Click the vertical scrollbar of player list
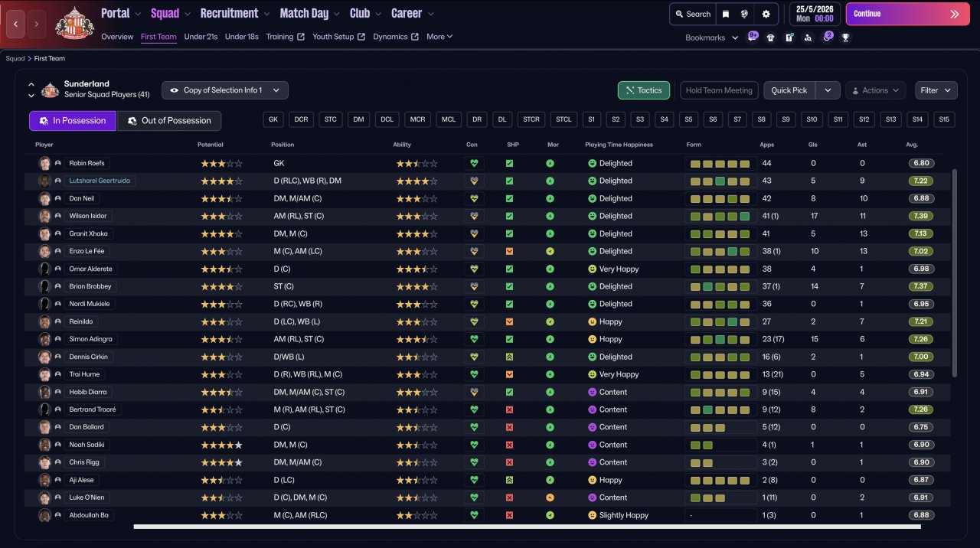The image size is (980, 548). [954, 273]
